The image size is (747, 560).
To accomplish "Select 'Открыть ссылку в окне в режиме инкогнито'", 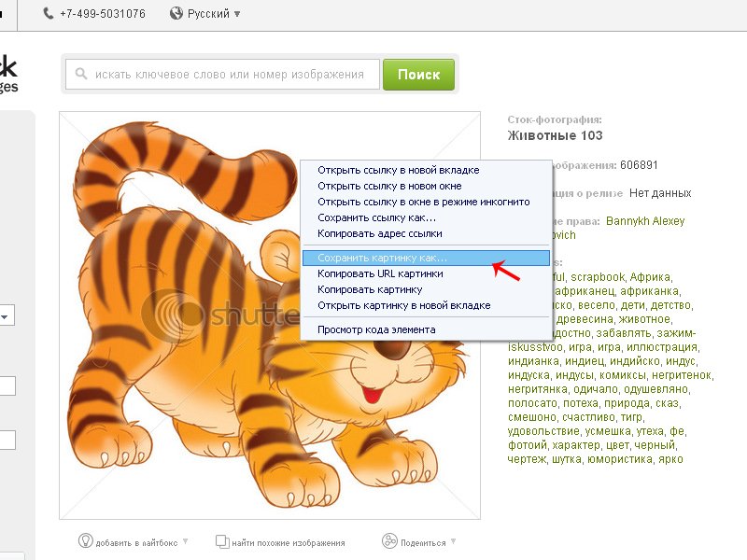I will point(423,202).
